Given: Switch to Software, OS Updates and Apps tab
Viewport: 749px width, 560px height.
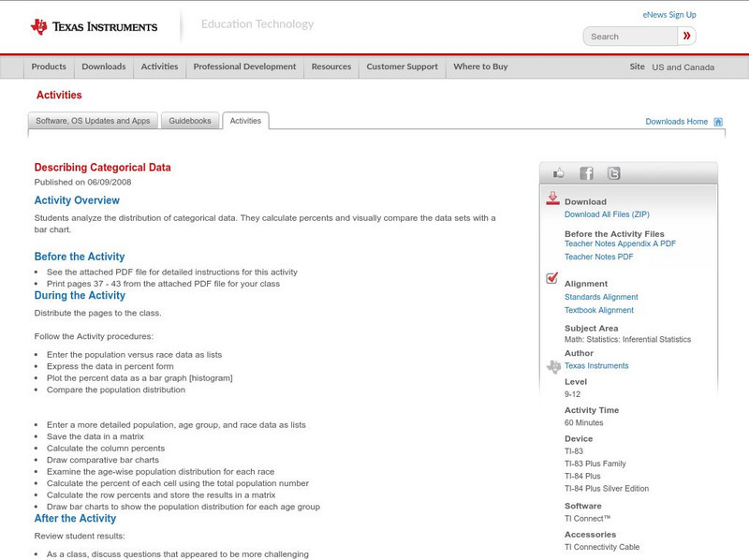Looking at the screenshot, I should tap(93, 121).
